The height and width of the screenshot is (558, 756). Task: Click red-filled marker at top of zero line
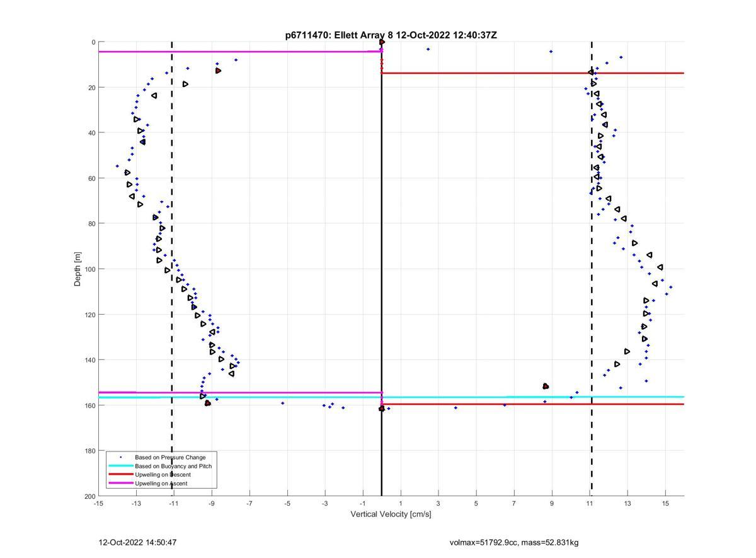click(382, 42)
